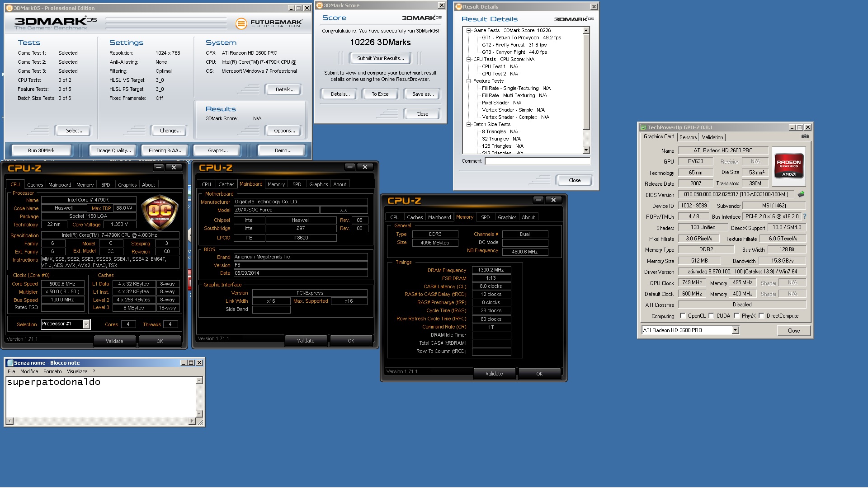Enable the OpenCL checkbox in GPU-Z
868x488 pixels.
point(683,316)
